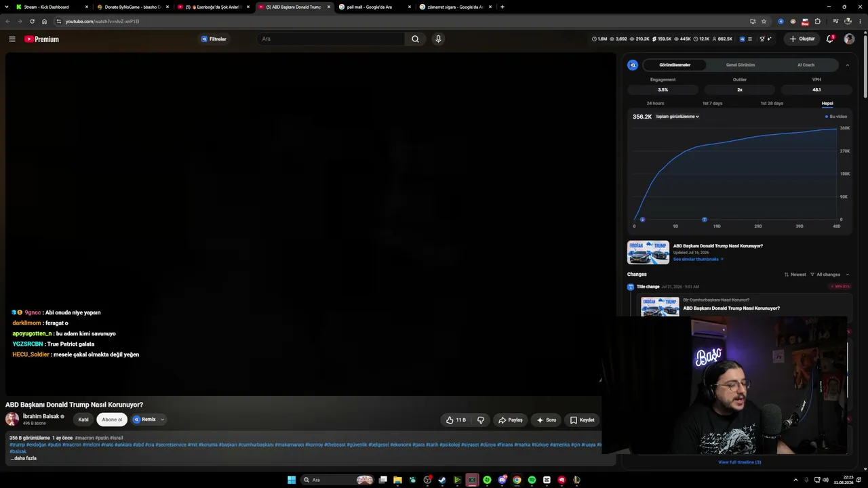Expand the Remix dropdown arrow
868x488 pixels.
pos(162,420)
